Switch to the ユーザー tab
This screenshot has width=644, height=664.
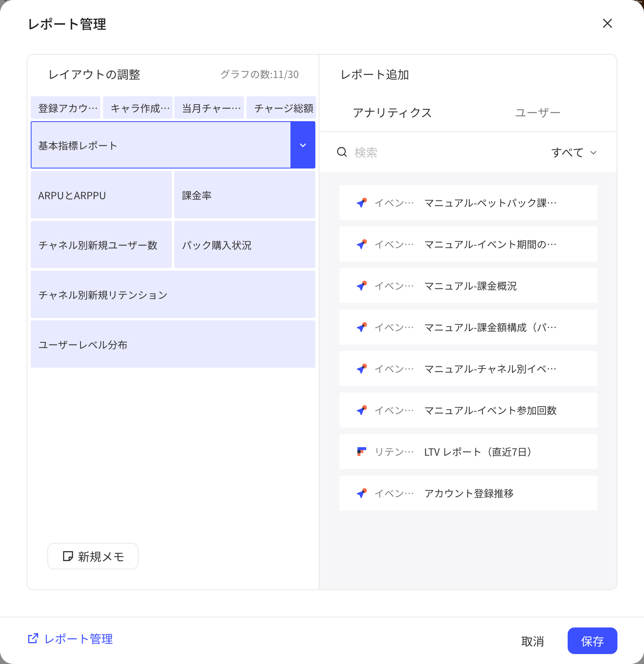(x=537, y=113)
